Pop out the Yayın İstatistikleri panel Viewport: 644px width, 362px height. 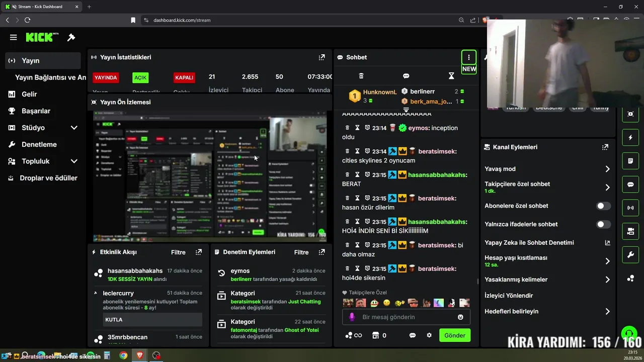pos(321,57)
